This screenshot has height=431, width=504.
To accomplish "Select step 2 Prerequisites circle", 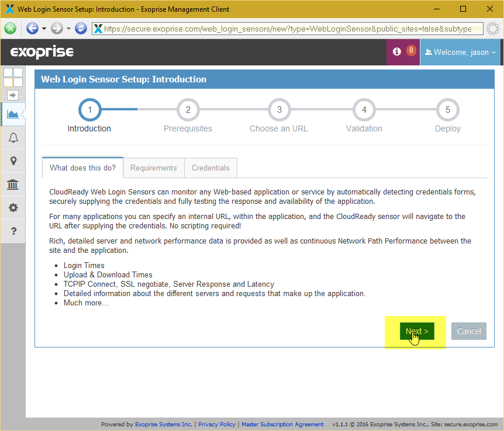I will [188, 110].
